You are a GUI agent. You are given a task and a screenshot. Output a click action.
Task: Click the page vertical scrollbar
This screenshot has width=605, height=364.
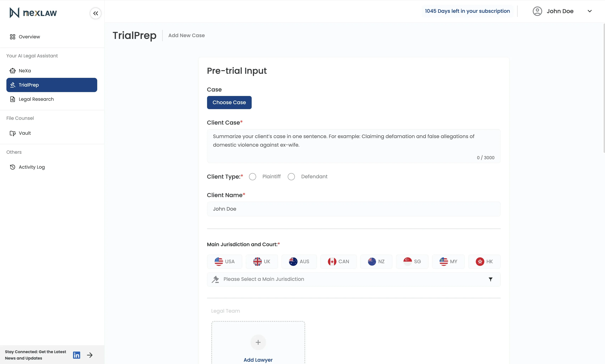pos(604,88)
